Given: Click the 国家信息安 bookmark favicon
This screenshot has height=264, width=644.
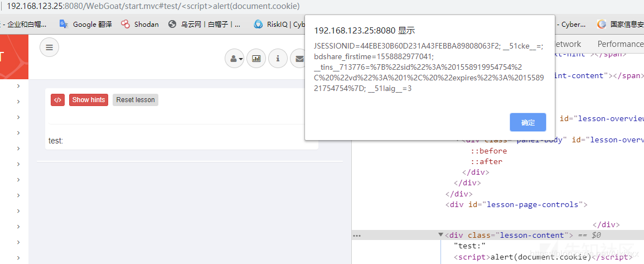Looking at the screenshot, I should 601,24.
